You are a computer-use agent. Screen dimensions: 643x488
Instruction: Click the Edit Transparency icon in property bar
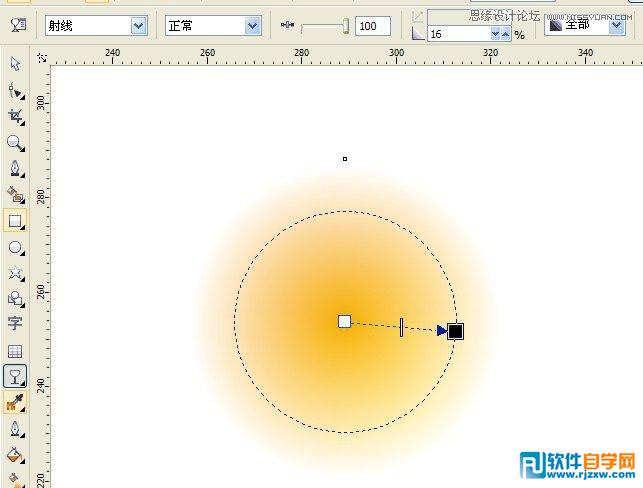click(18, 25)
